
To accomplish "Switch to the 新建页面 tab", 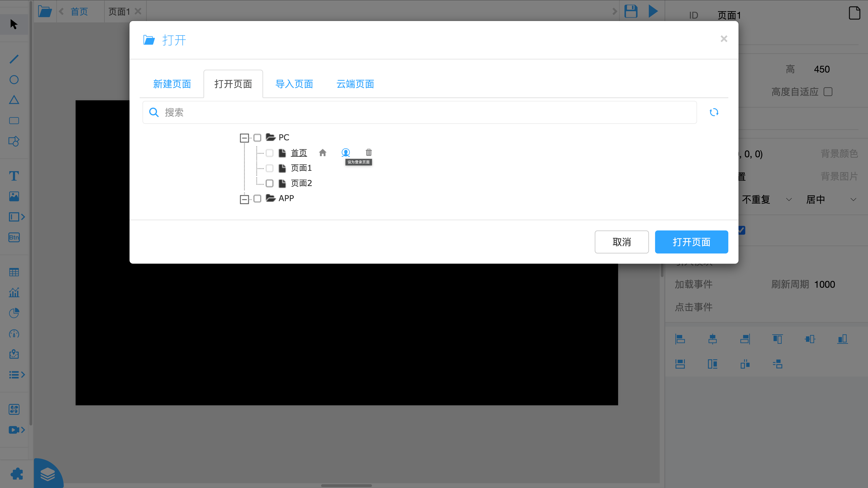I will point(172,84).
